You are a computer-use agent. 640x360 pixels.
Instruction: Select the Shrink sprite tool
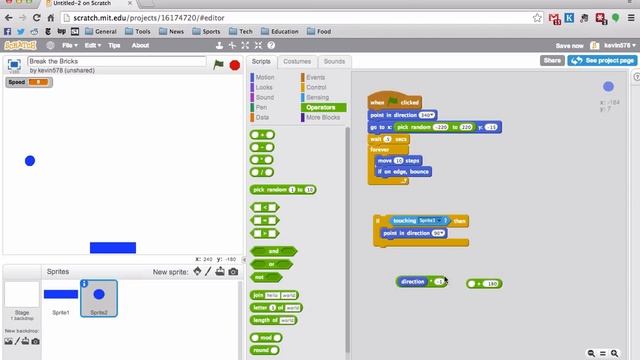click(x=258, y=45)
